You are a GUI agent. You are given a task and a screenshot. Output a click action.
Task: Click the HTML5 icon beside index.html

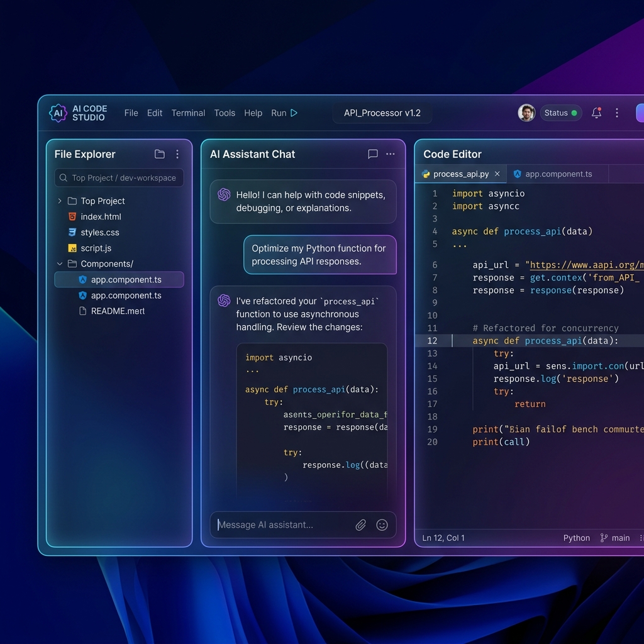[72, 216]
